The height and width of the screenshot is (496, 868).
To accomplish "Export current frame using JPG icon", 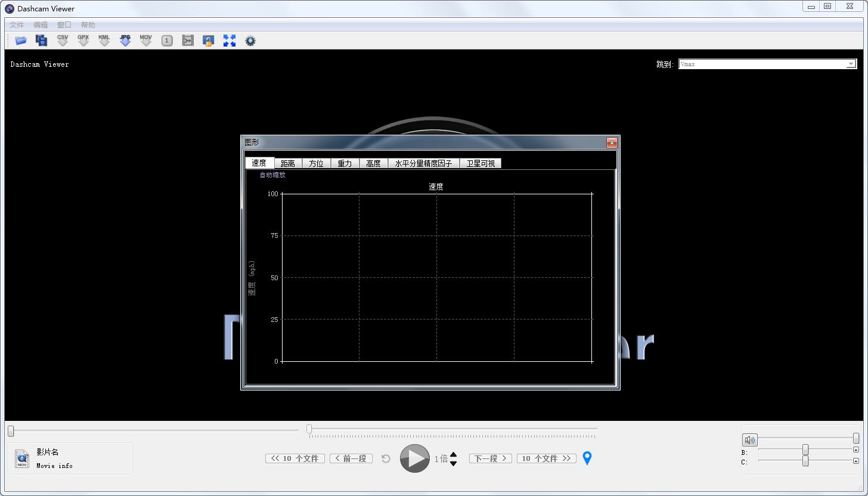I will pos(125,41).
